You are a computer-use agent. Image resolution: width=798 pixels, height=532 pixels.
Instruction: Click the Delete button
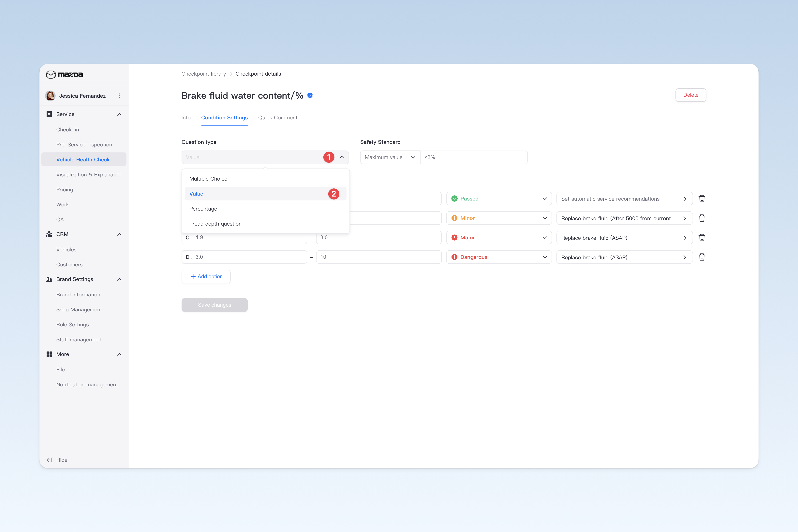690,95
